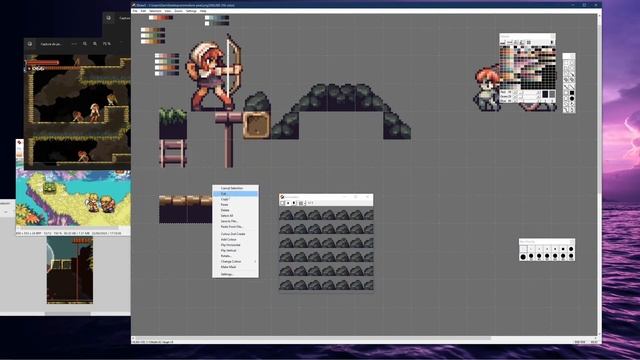Image resolution: width=640 pixels, height=360 pixels.
Task: Click the 75% zoom value in photo viewer
Action: click(x=107, y=44)
